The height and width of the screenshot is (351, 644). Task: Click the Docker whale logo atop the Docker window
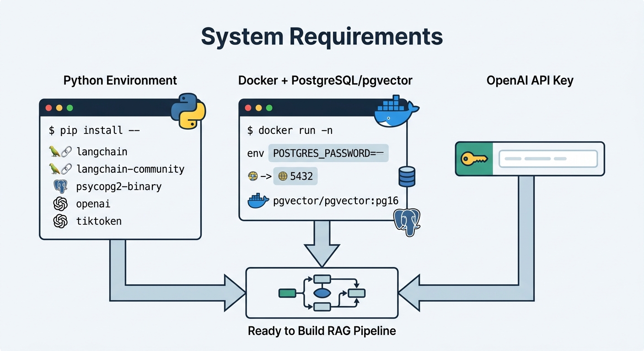point(396,111)
